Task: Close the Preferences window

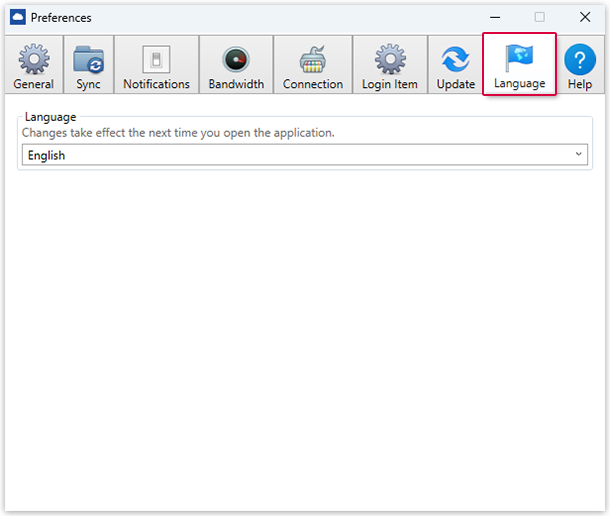Action: coord(585,17)
